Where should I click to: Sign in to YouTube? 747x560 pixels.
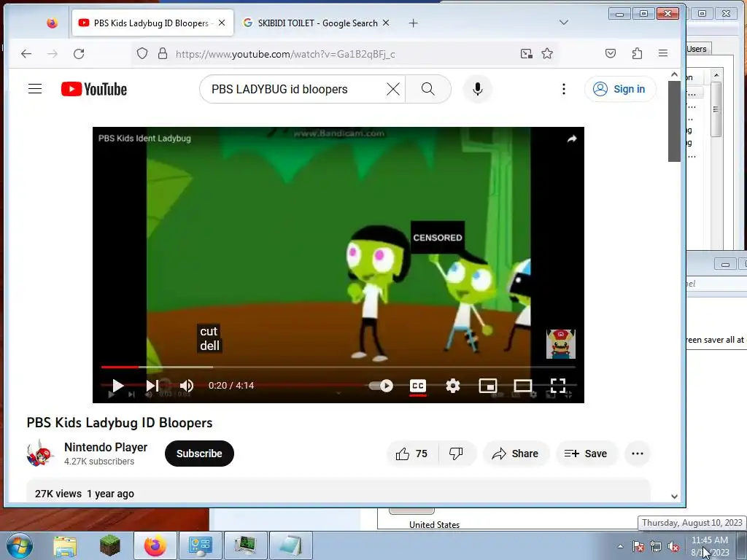(x=619, y=89)
